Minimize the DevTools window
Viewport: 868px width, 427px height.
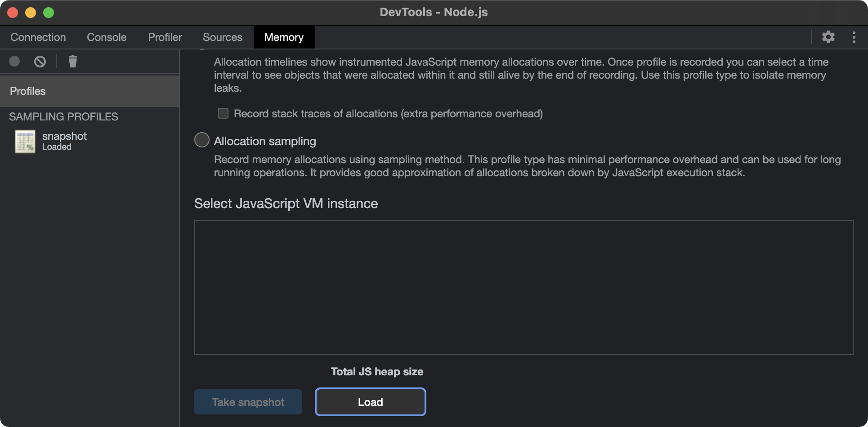click(x=31, y=13)
